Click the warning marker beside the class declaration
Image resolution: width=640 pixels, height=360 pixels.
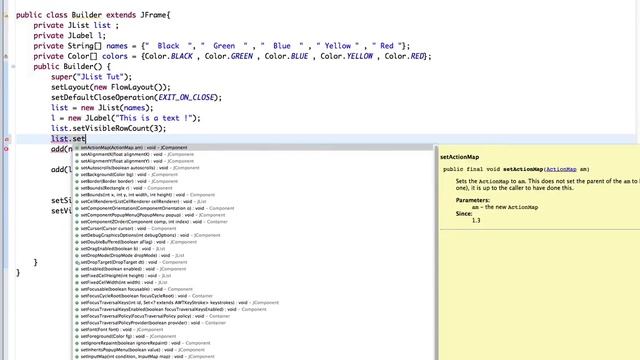tap(6, 16)
